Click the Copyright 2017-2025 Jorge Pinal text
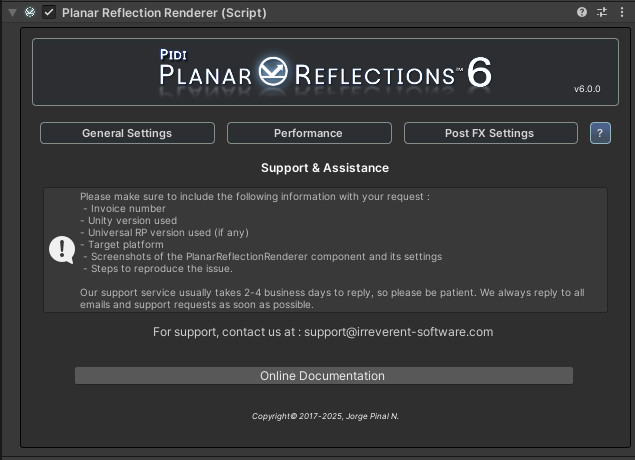 (x=325, y=416)
